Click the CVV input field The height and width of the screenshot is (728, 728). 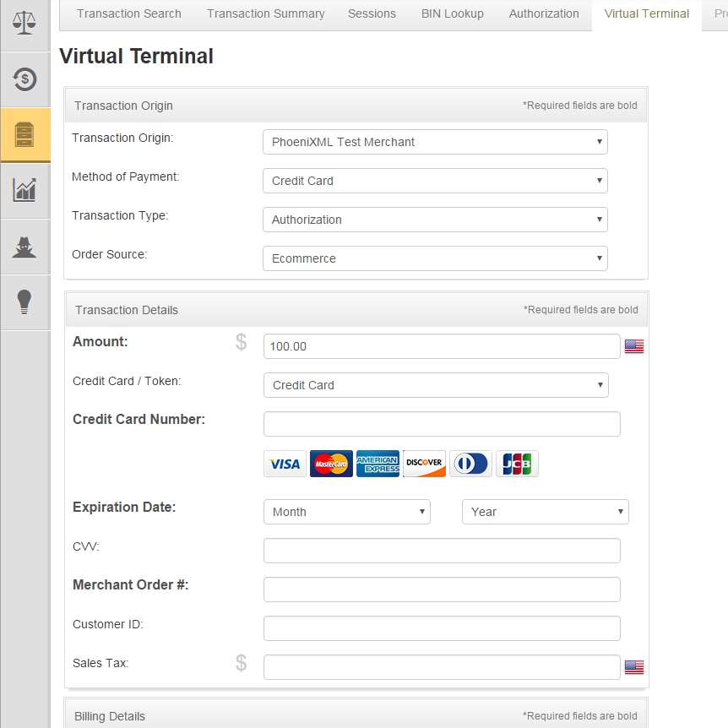(442, 551)
